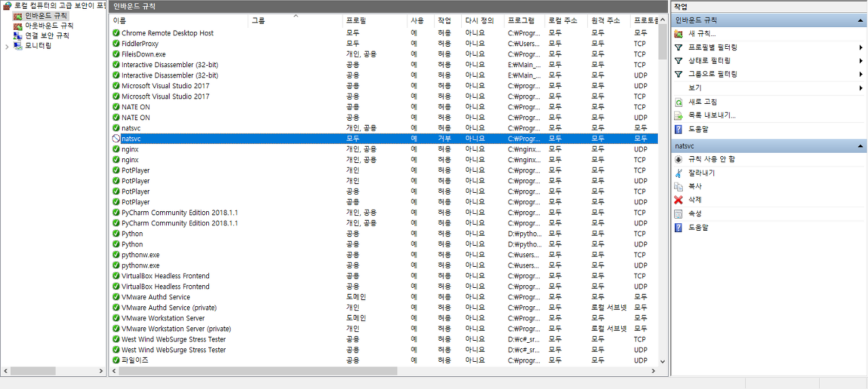Click the 목록 내보내기 export list icon
Screen dimensions: 868x389
click(678, 115)
